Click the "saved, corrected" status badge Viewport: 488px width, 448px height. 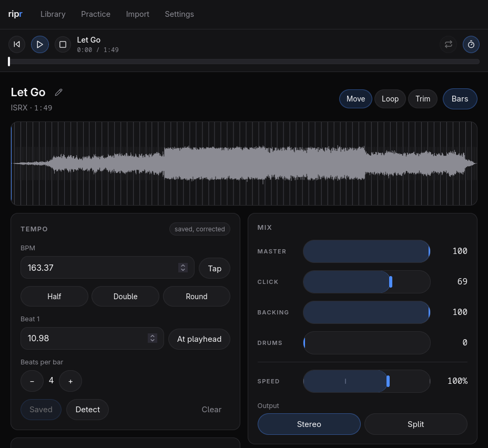click(x=200, y=229)
